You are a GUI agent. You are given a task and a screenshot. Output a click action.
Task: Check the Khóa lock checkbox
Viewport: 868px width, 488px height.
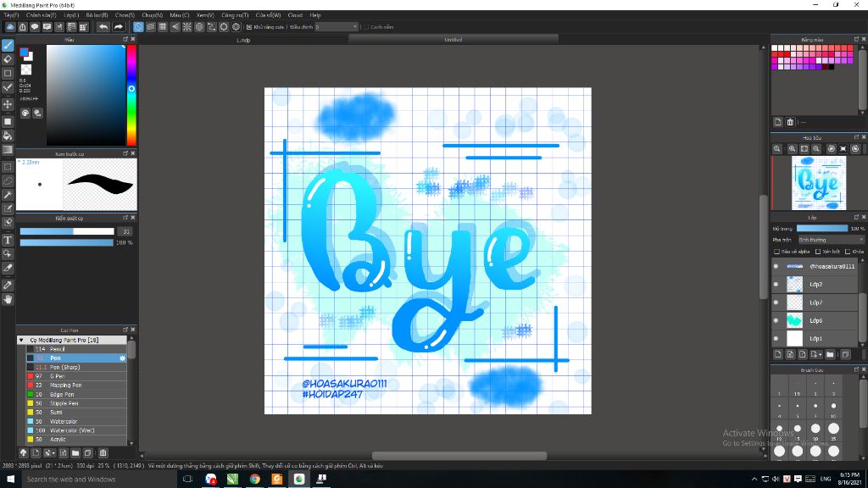pyautogui.click(x=848, y=252)
